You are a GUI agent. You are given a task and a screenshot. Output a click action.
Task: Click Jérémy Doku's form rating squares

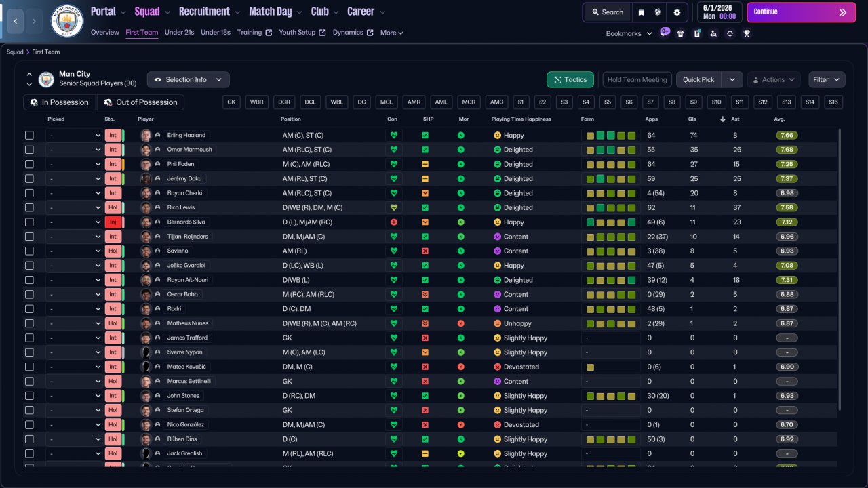610,179
